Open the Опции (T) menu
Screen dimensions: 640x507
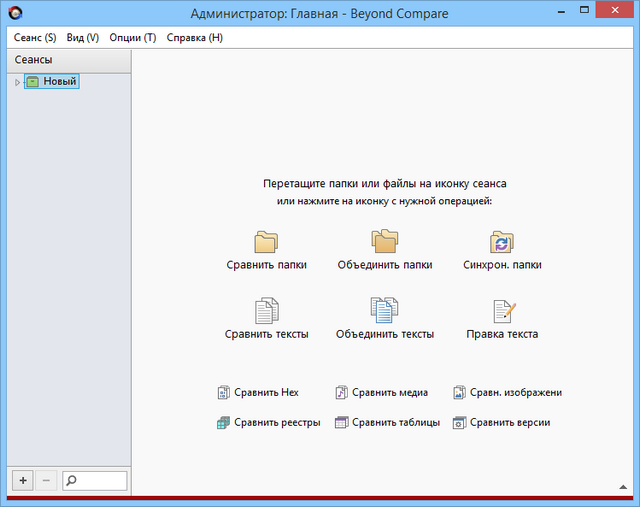click(x=133, y=37)
